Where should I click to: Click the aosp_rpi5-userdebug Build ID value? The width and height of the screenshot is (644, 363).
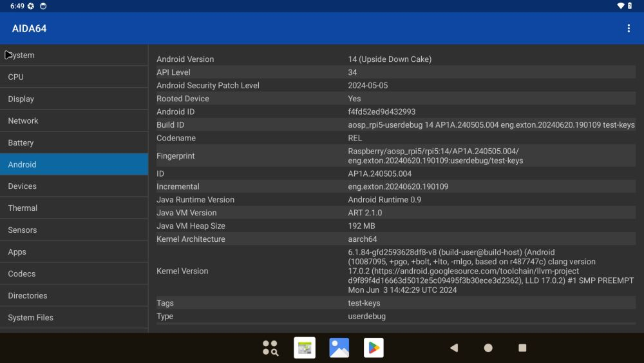[x=491, y=125]
